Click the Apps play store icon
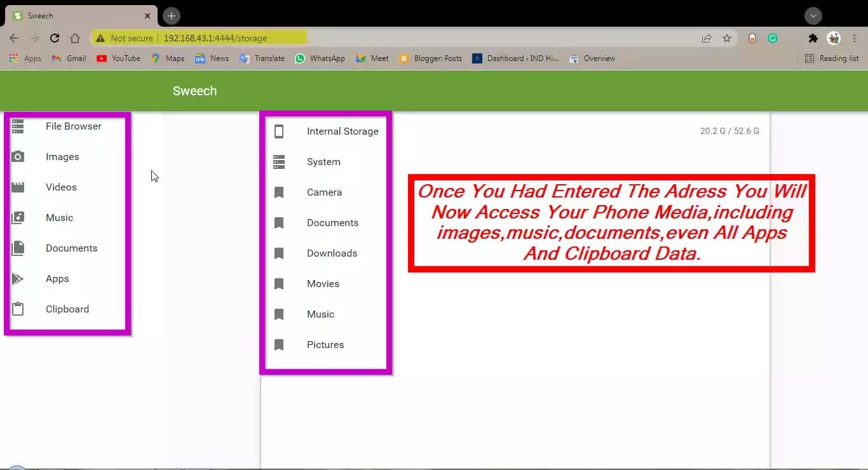Screen dimensions: 868x470 pyautogui.click(x=18, y=279)
